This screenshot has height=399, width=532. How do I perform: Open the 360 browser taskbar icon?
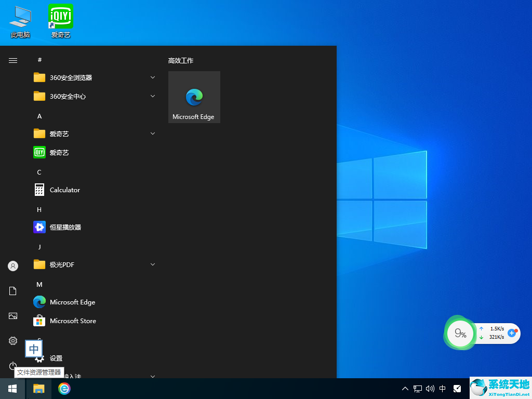tap(64, 389)
